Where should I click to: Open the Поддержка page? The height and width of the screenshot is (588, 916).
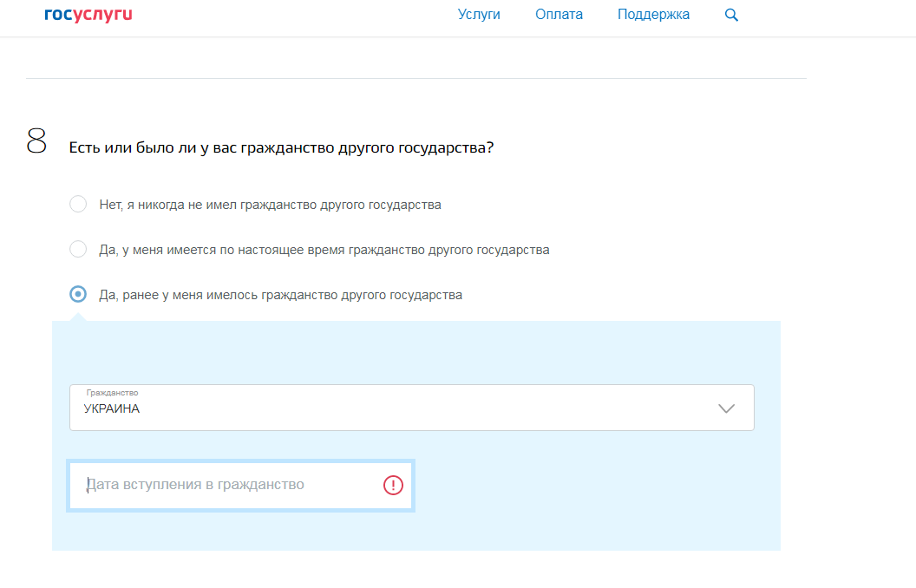coord(653,15)
